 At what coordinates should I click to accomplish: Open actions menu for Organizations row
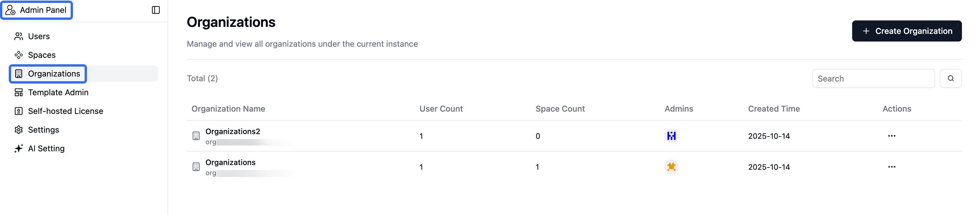pos(891,167)
